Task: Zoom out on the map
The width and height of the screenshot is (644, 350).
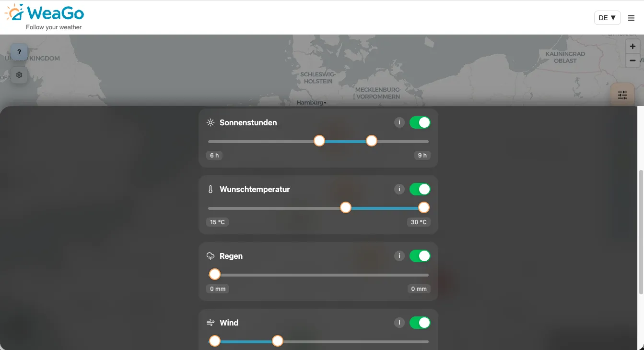Action: click(632, 60)
